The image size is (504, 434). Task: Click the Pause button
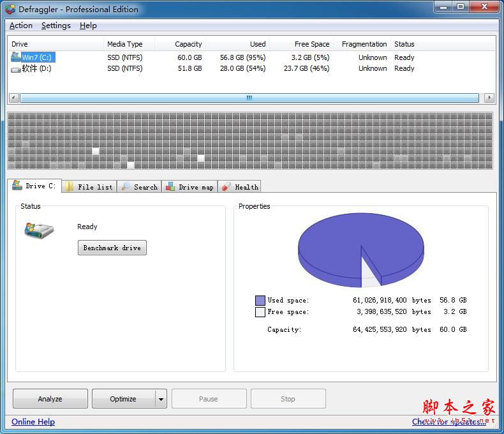pyautogui.click(x=209, y=399)
